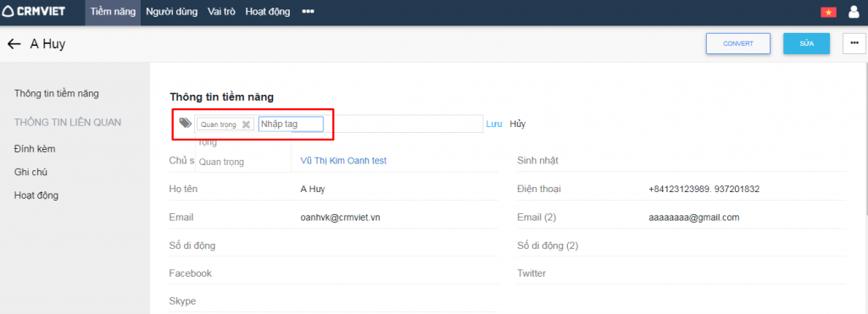
Task: Click the tags icon beside the tag field
Action: click(x=186, y=124)
